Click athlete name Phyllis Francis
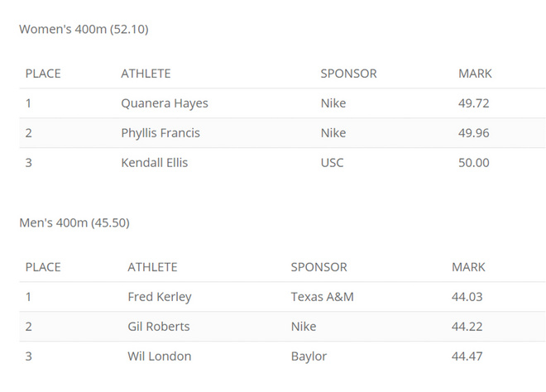The image size is (546, 392). pos(160,133)
